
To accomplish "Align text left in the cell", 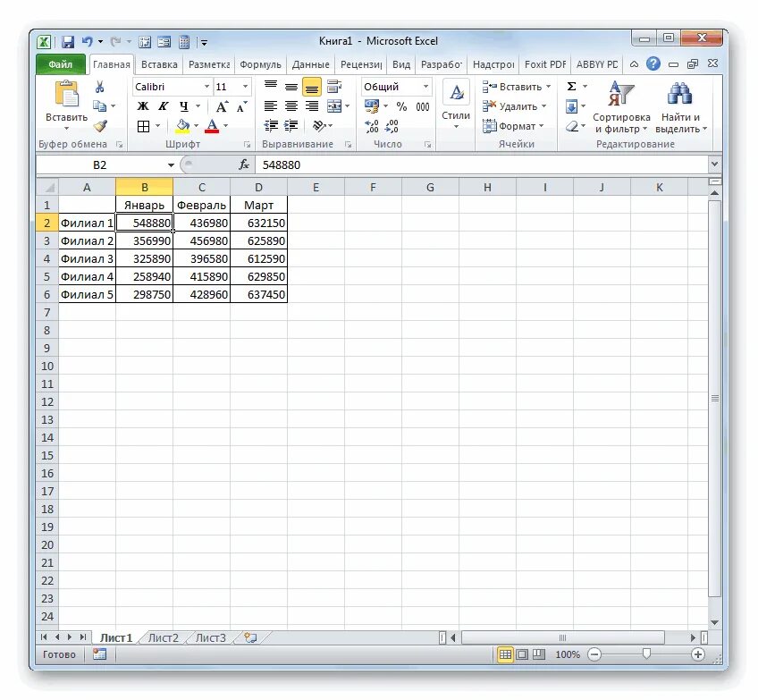I will (271, 105).
